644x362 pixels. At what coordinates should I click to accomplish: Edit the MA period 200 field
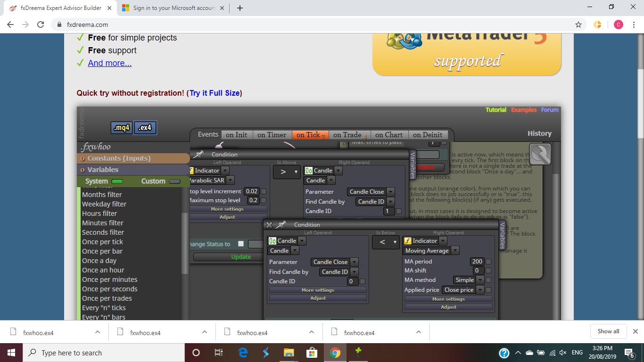[x=477, y=262]
